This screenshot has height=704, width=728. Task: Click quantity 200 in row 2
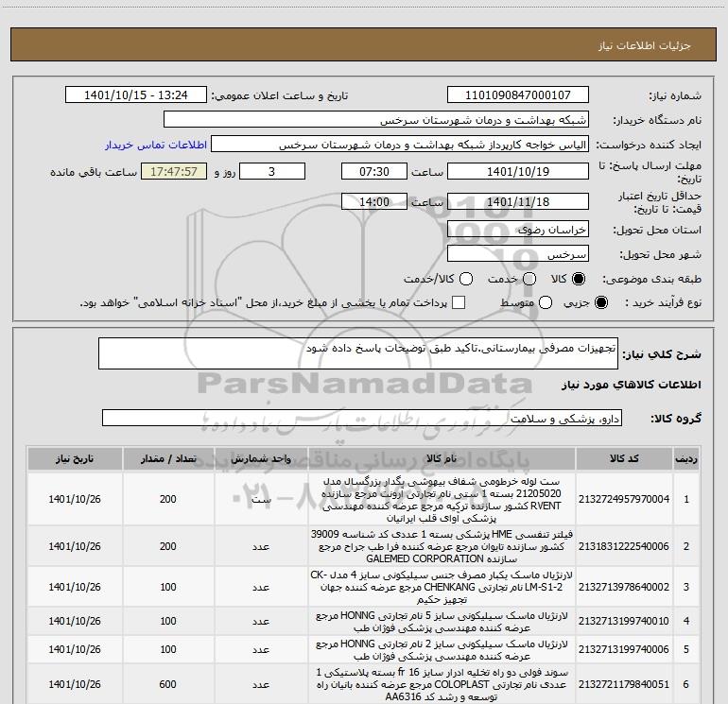tap(167, 547)
